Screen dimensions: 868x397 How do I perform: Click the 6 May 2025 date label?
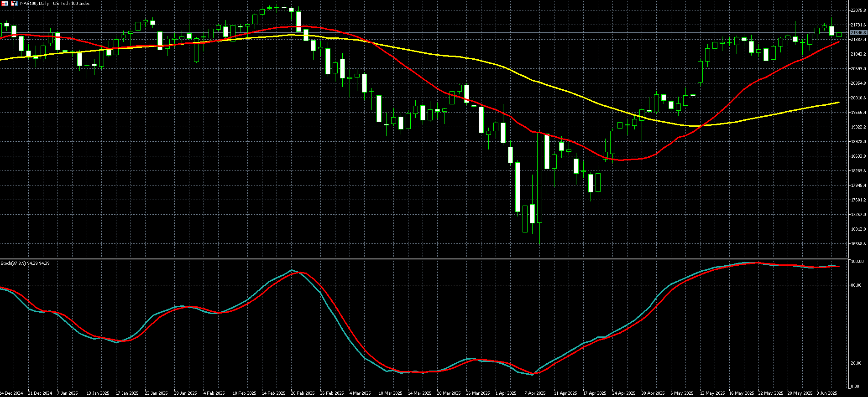[682, 393]
